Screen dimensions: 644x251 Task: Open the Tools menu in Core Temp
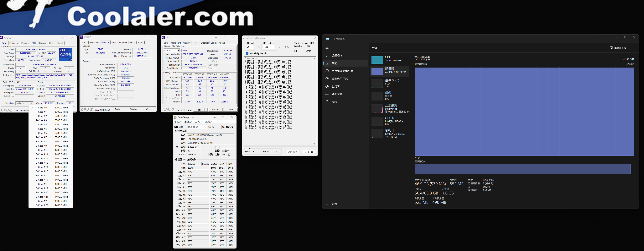199,122
